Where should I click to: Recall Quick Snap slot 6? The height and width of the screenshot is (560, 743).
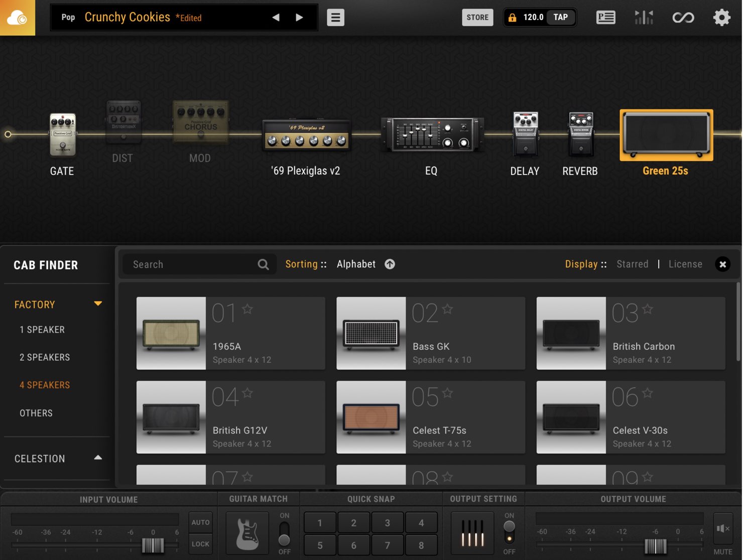(353, 545)
